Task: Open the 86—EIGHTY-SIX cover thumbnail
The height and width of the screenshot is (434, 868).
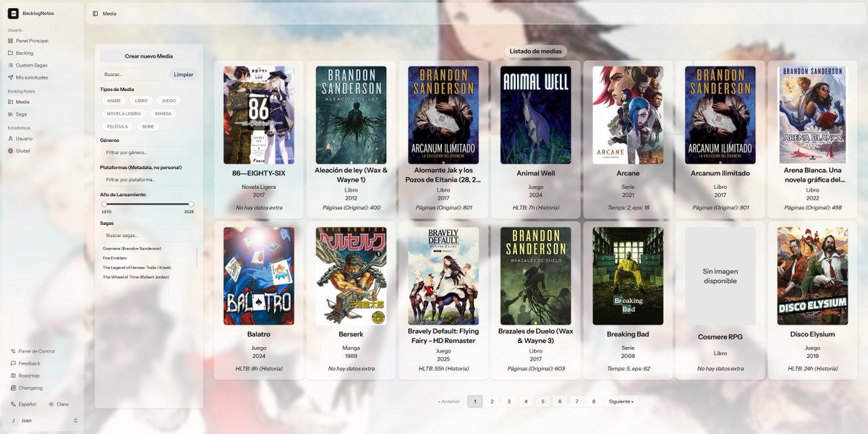Action: [x=259, y=115]
